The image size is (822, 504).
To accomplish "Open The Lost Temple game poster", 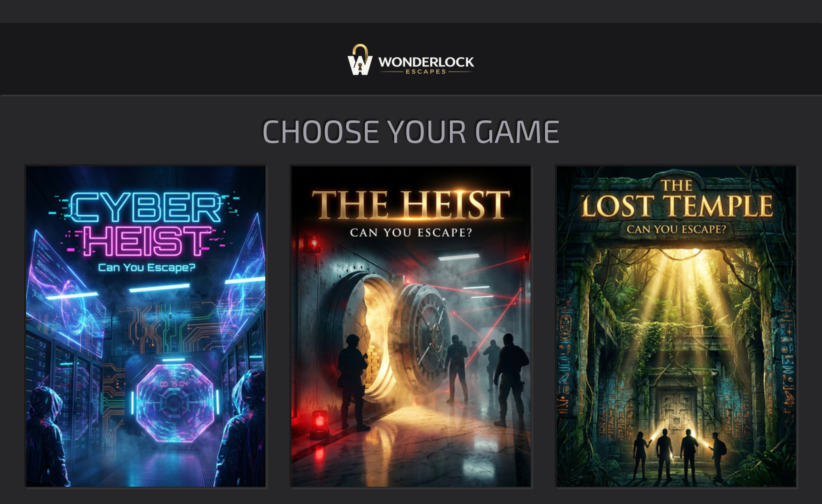I will coord(676,326).
